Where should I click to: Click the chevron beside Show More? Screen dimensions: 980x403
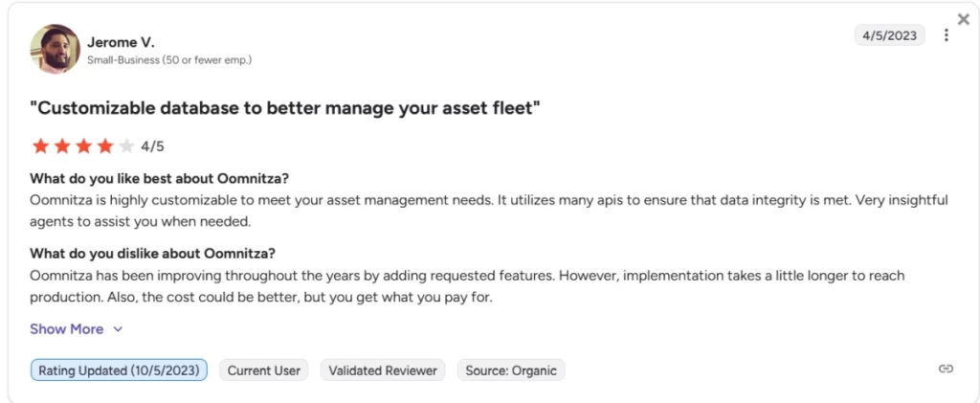119,329
